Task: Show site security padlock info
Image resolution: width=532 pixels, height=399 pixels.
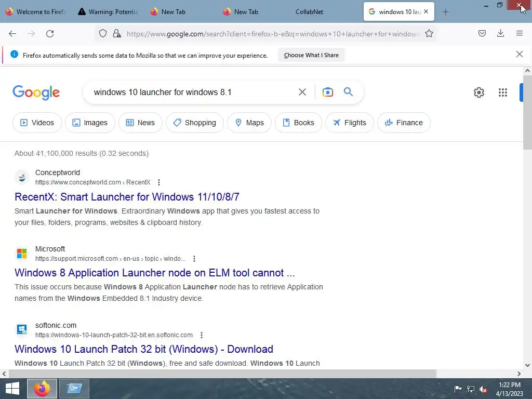Action: 117,34
